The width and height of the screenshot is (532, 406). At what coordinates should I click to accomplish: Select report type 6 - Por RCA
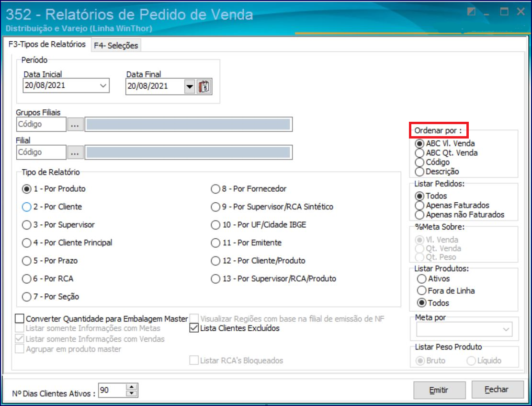coord(48,279)
